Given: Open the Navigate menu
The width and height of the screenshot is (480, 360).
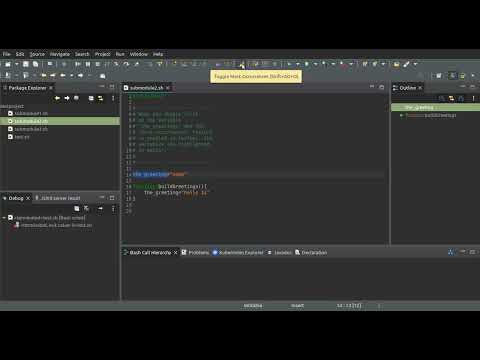Looking at the screenshot, I should pos(60,54).
